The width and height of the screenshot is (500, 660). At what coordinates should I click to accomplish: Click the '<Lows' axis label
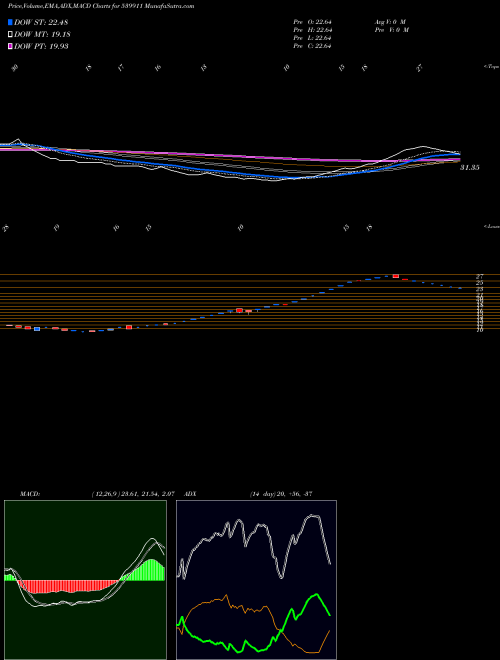tap(492, 226)
